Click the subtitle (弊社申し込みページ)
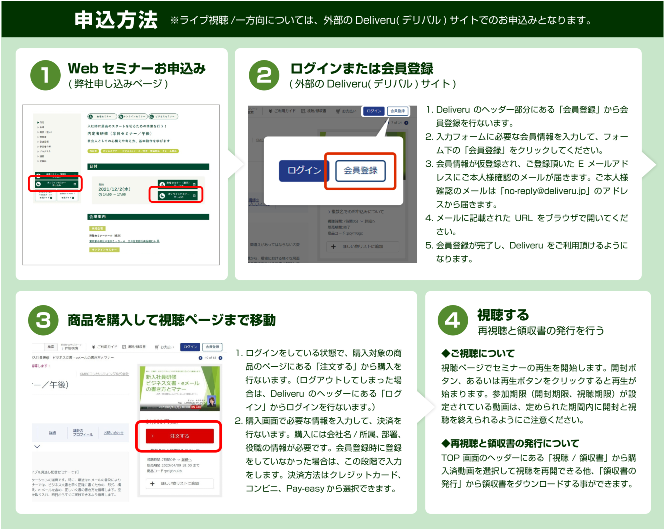666x531 pixels. pyautogui.click(x=118, y=84)
